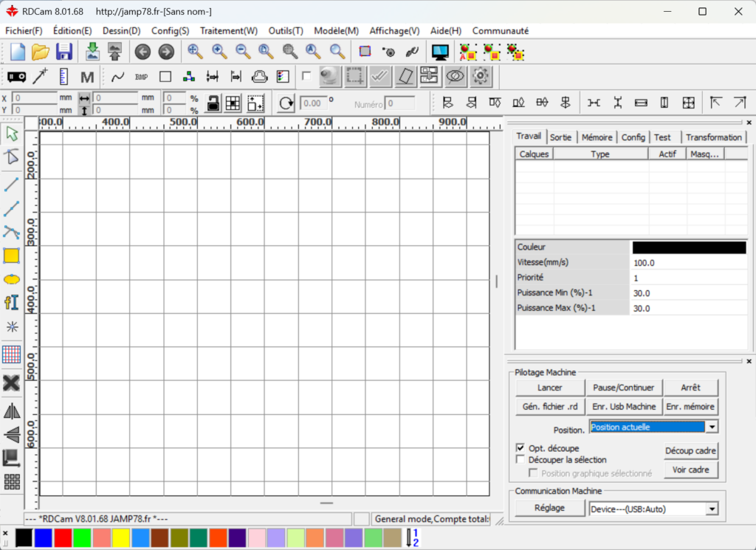Expand the Position actuelle dropdown

712,427
